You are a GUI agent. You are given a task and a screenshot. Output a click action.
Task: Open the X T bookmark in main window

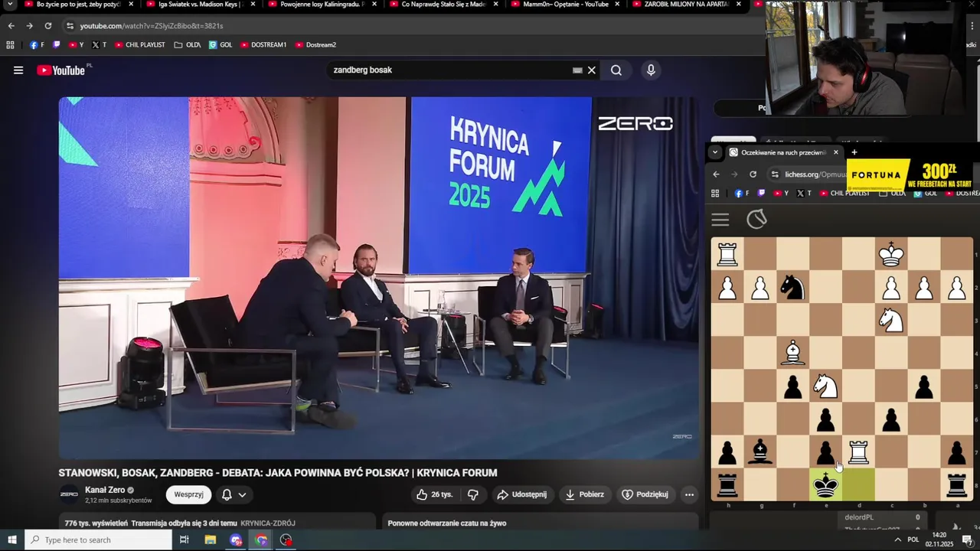[99, 45]
